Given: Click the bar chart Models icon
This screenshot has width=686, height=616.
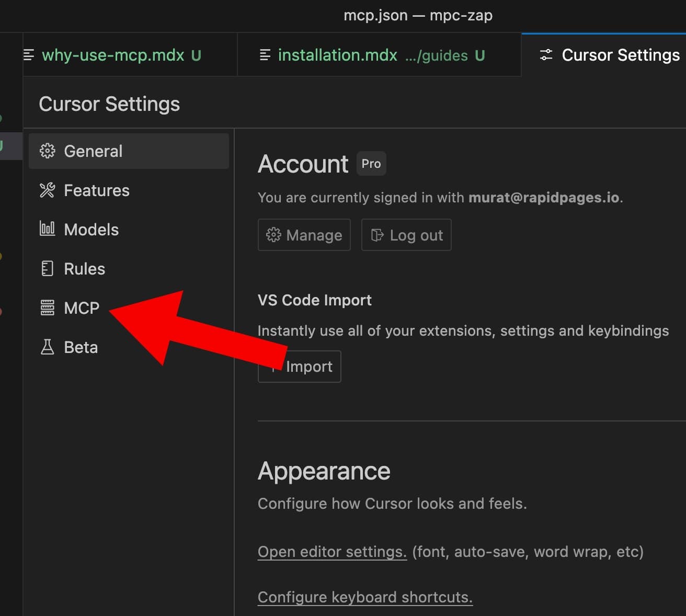Looking at the screenshot, I should 47,229.
